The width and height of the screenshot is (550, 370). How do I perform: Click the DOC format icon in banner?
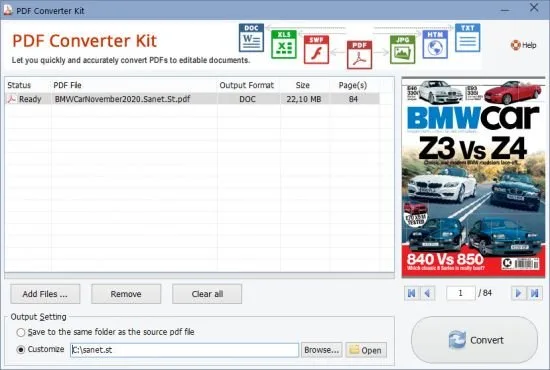[251, 38]
